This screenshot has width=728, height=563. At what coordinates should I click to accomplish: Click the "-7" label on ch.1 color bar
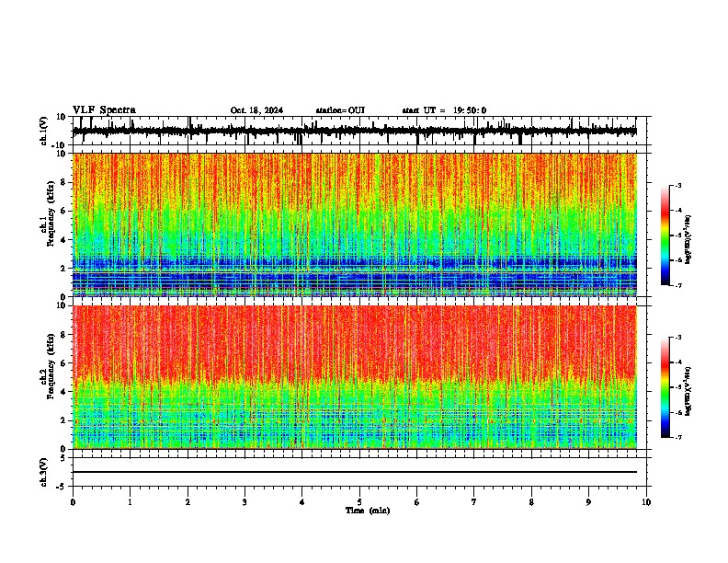(678, 285)
